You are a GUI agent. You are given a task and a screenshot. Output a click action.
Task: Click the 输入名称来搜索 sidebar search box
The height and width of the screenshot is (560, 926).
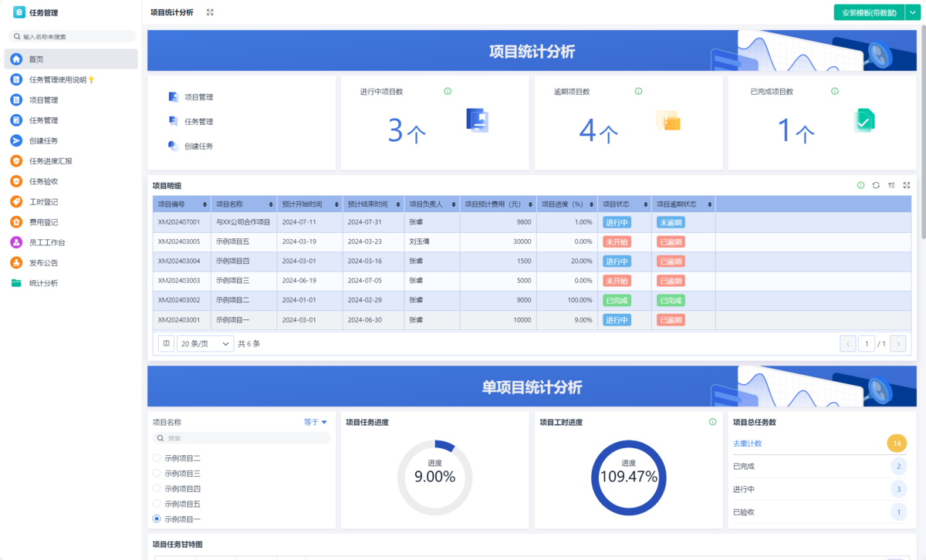point(72,36)
